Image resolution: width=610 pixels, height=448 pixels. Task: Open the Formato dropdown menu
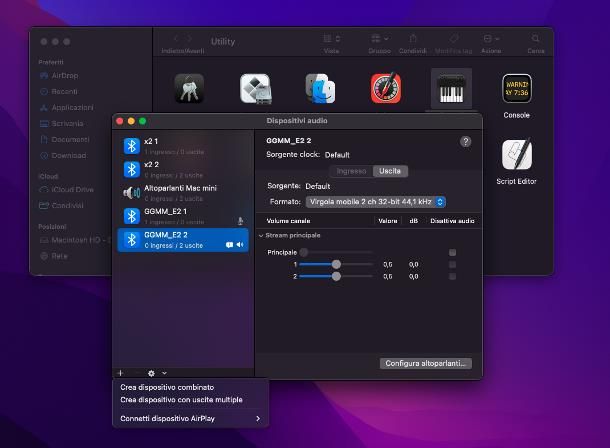(376, 202)
